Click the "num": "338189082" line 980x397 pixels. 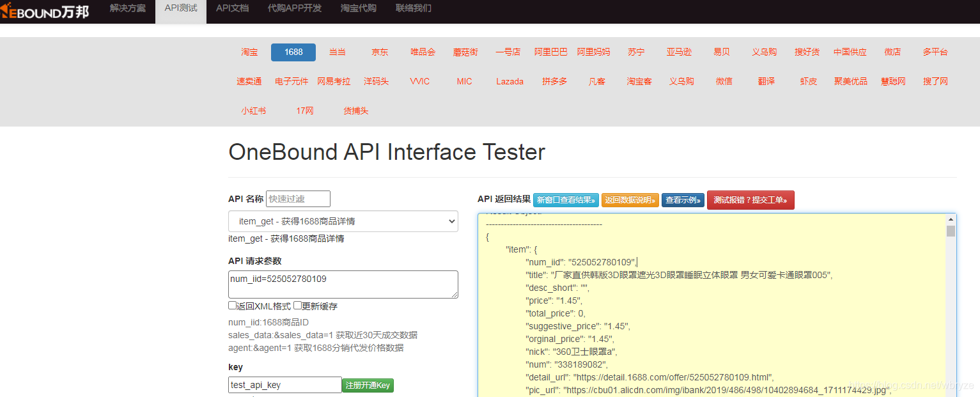click(x=566, y=364)
